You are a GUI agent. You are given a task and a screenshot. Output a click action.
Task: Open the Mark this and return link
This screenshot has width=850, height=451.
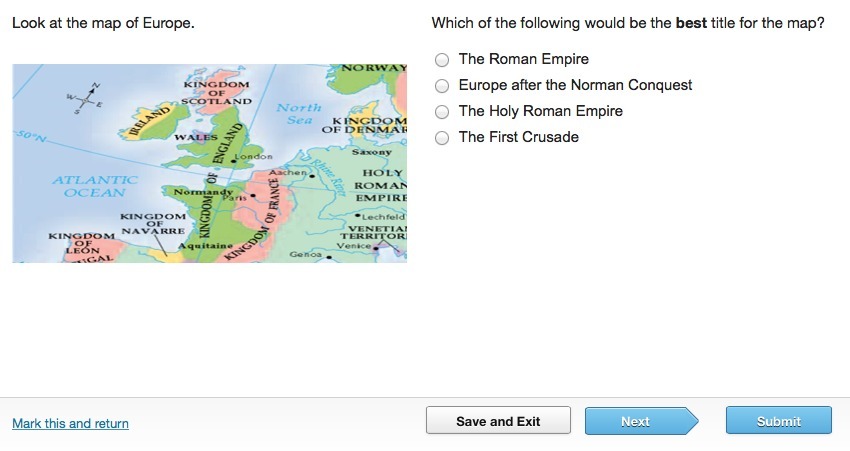(70, 423)
